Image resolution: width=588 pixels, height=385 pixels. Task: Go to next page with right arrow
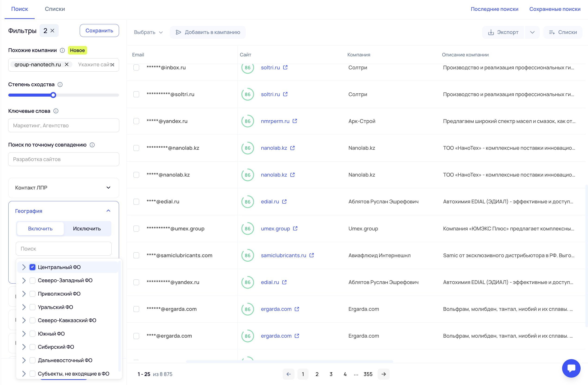(383, 374)
